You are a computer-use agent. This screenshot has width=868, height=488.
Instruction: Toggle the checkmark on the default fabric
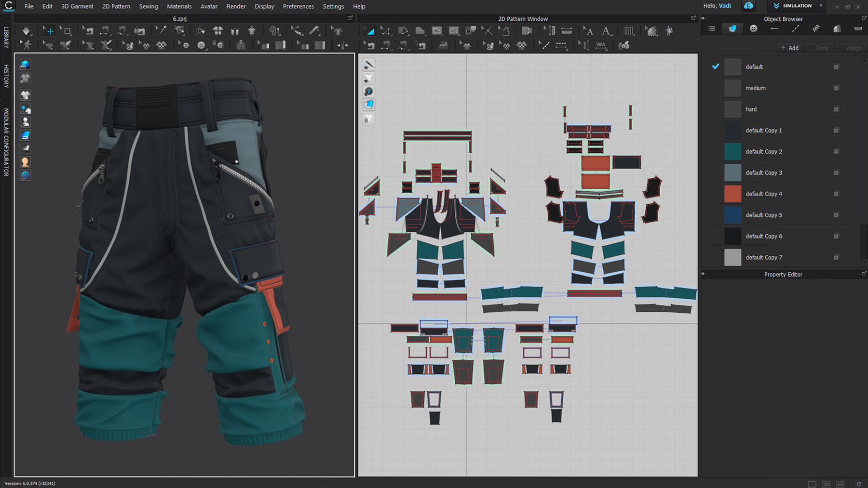click(x=716, y=66)
